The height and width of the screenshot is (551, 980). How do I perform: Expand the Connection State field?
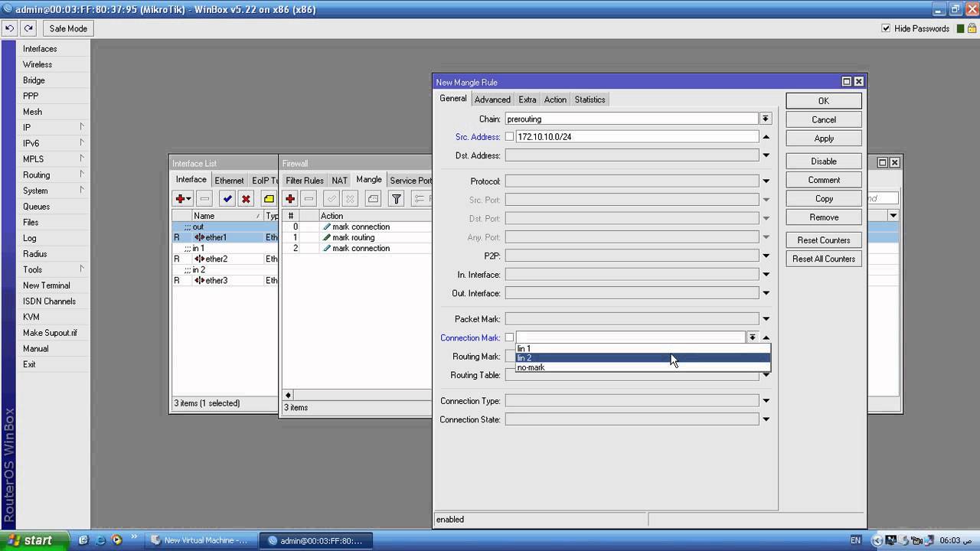point(766,419)
